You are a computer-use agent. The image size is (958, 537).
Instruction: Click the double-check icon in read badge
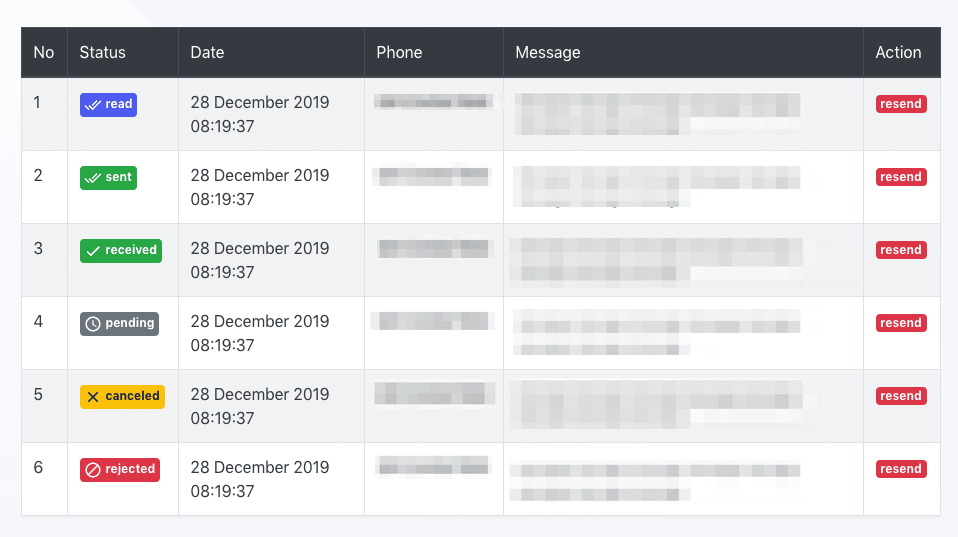click(93, 105)
